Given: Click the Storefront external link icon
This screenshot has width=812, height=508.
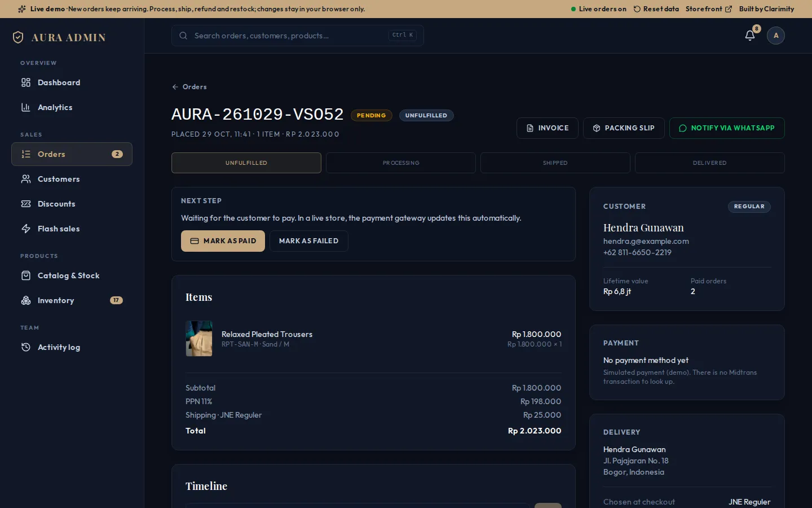Looking at the screenshot, I should (x=729, y=9).
